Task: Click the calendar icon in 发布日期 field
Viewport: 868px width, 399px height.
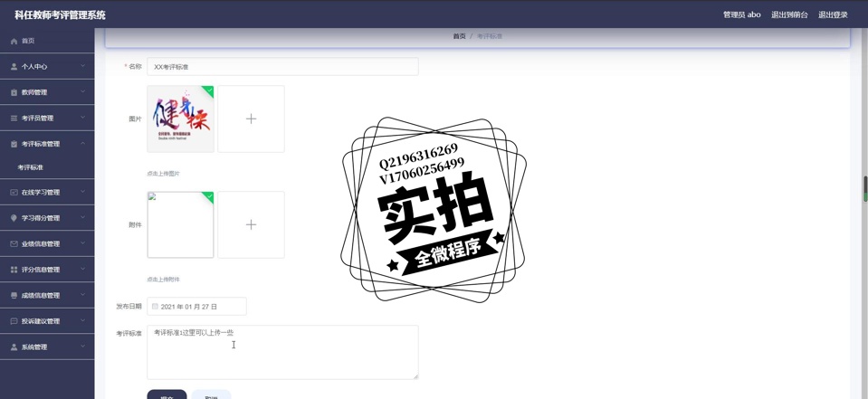Action: [155, 307]
